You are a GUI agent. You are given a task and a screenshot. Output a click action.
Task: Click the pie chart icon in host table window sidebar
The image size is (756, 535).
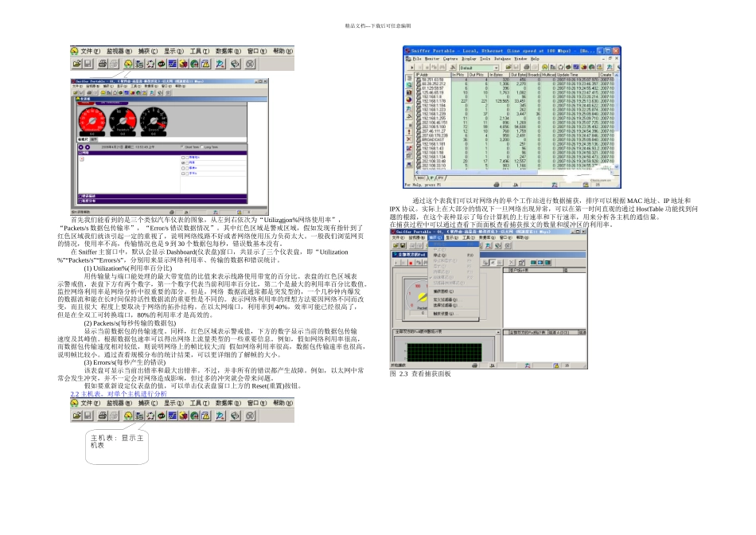(409, 100)
